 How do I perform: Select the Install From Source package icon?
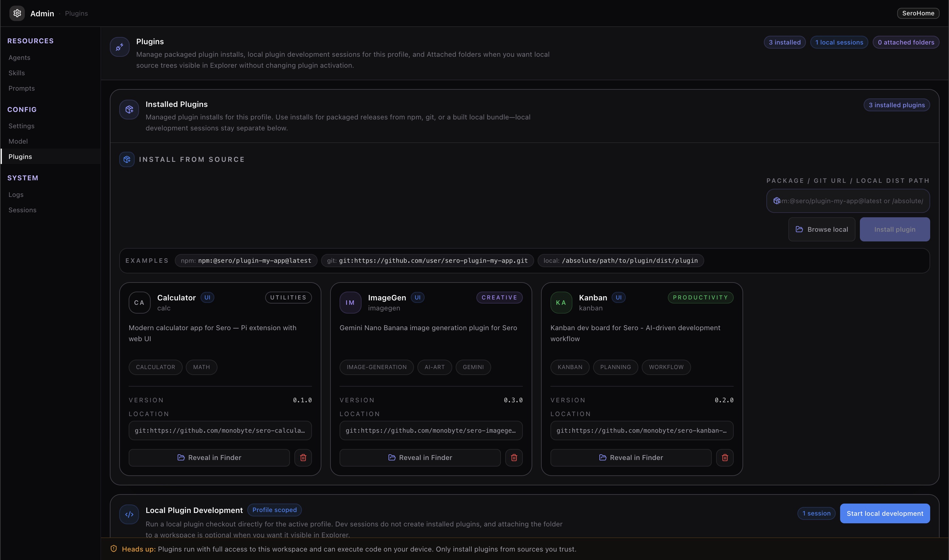(x=126, y=159)
